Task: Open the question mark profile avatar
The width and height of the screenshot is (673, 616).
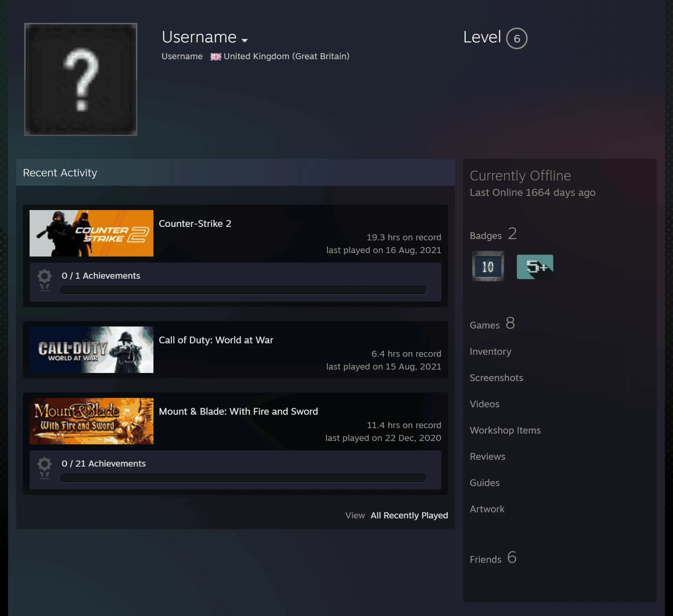Action: 81,79
